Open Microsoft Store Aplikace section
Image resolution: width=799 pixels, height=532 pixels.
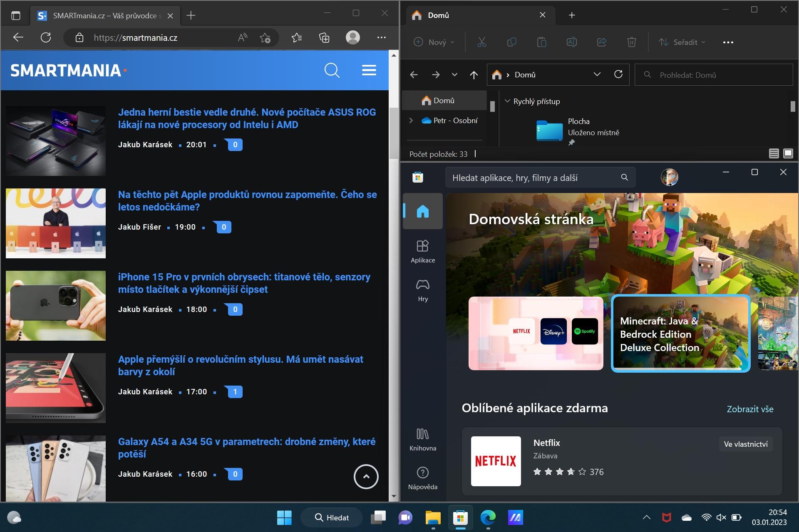(423, 251)
